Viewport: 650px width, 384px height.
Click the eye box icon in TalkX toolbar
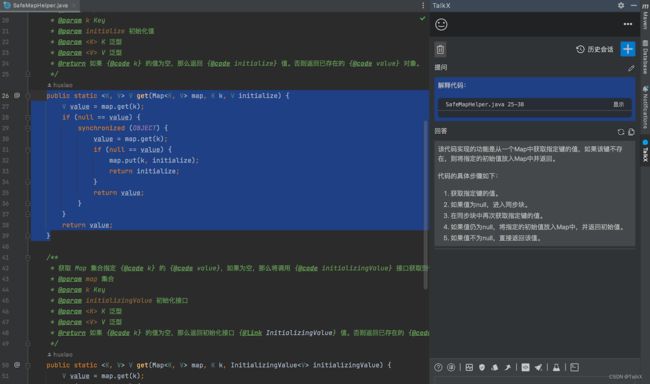[x=525, y=367]
